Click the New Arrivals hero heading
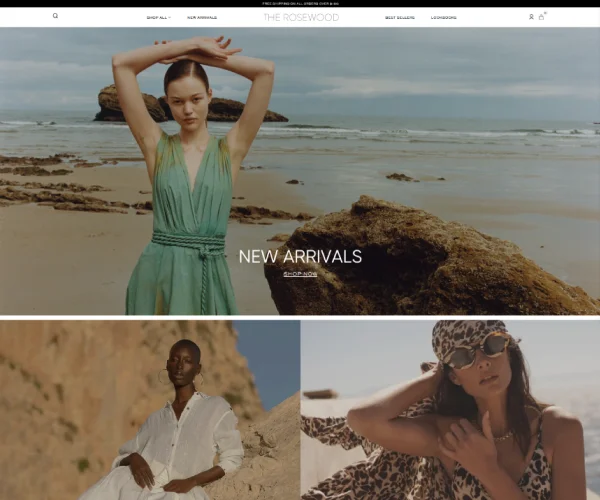 click(x=300, y=256)
